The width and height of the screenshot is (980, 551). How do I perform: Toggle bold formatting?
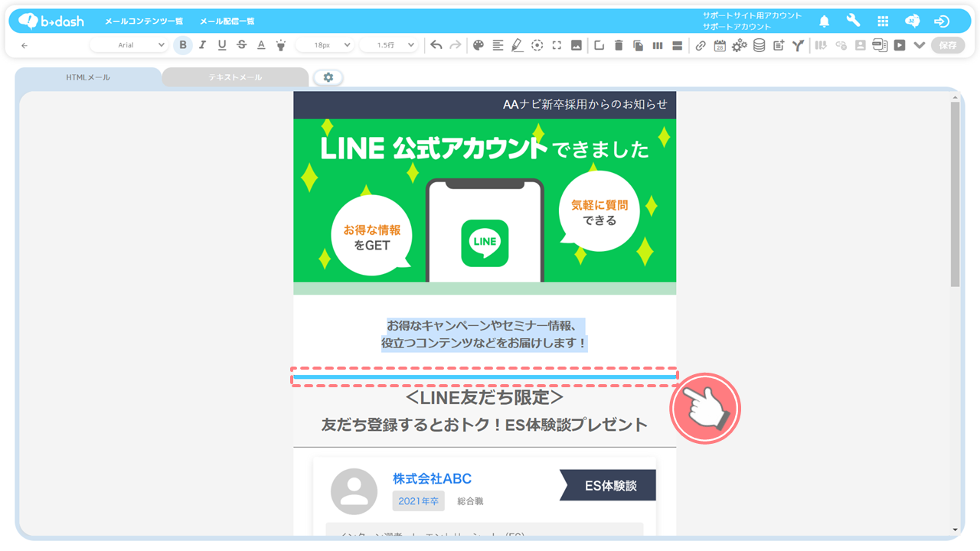coord(183,45)
